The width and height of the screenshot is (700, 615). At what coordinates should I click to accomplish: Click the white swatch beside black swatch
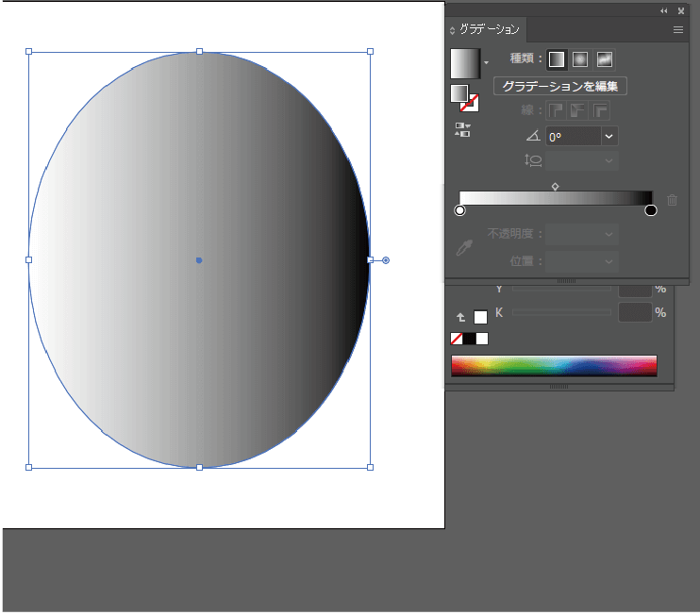482,339
